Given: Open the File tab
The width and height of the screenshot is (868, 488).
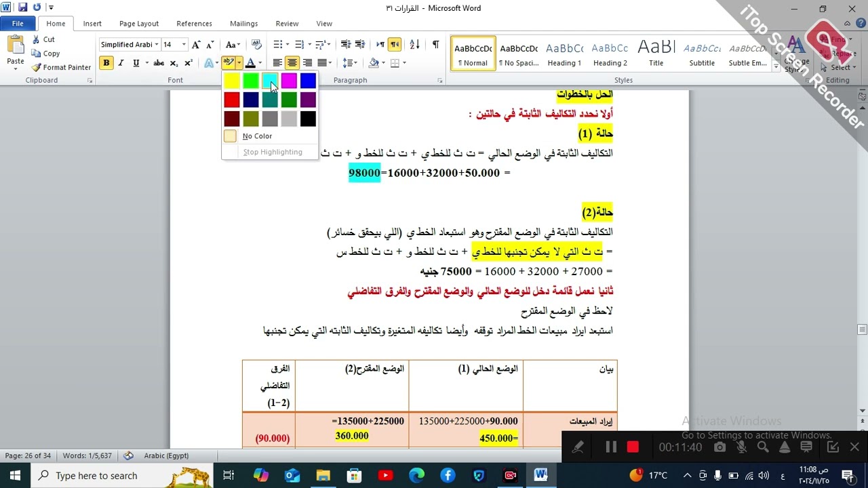Looking at the screenshot, I should 18,24.
